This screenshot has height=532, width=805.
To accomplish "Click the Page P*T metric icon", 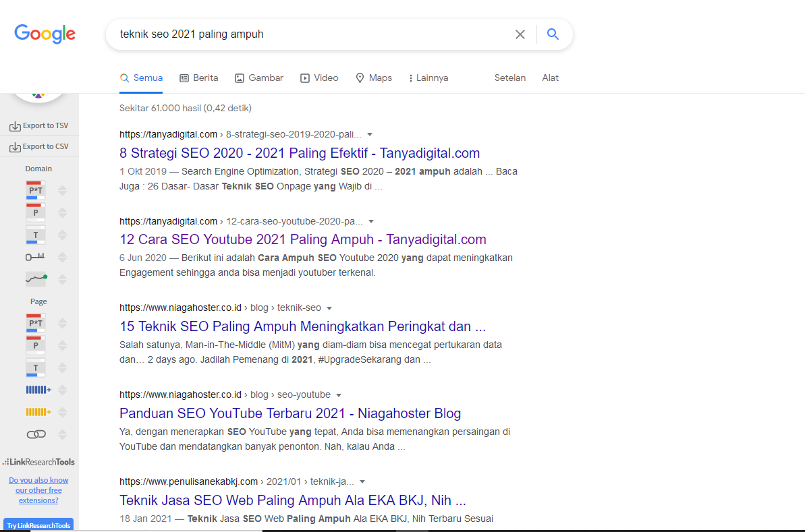I will [x=35, y=323].
